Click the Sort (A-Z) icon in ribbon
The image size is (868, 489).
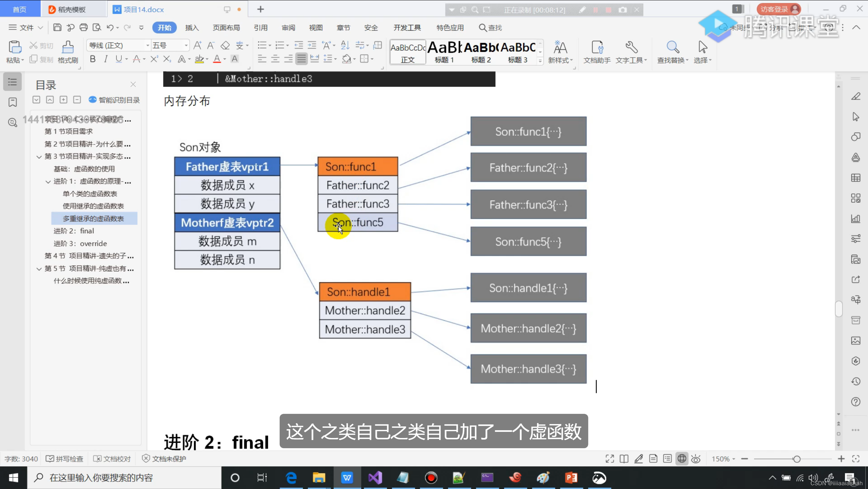point(345,45)
